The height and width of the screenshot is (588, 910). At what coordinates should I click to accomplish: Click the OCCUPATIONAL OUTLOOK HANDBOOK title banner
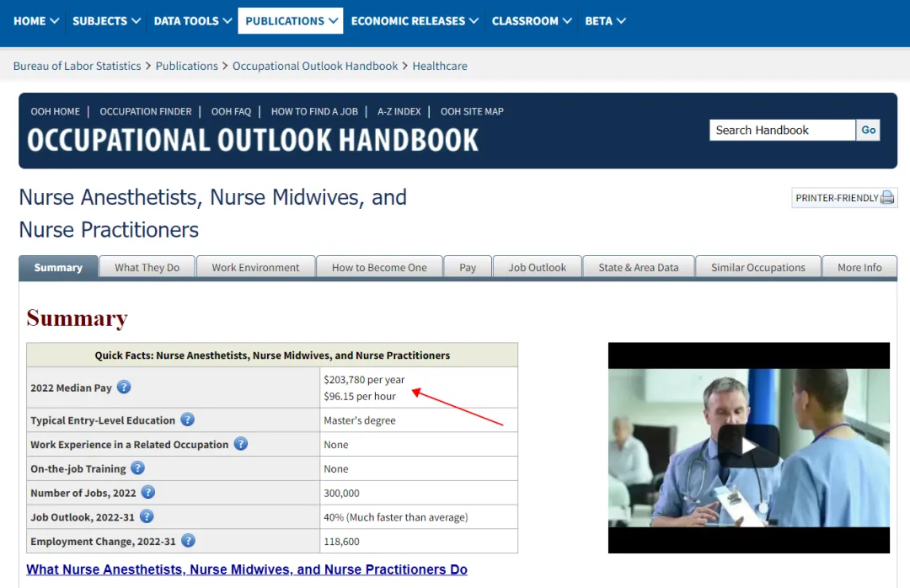pos(253,141)
